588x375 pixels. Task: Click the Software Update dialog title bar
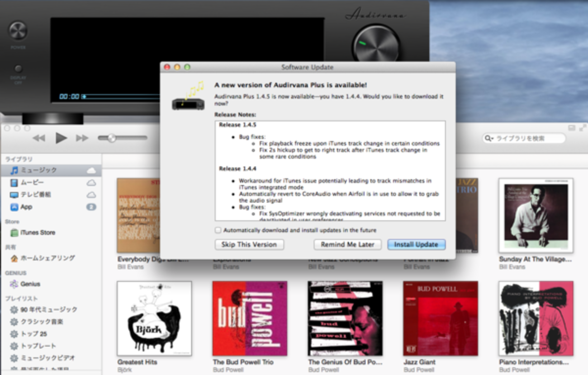[308, 67]
